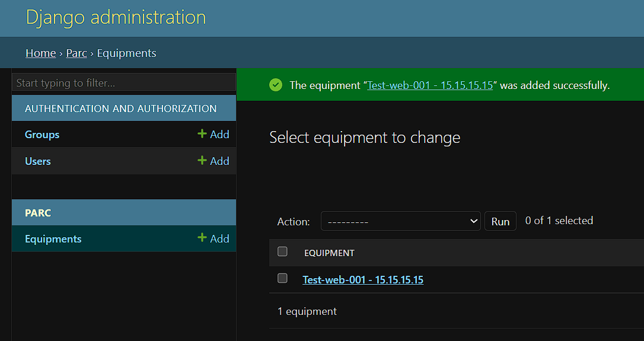This screenshot has width=644, height=341.
Task: Open Test-web-001 - 15.15.15.15 in the table
Action: click(x=363, y=280)
